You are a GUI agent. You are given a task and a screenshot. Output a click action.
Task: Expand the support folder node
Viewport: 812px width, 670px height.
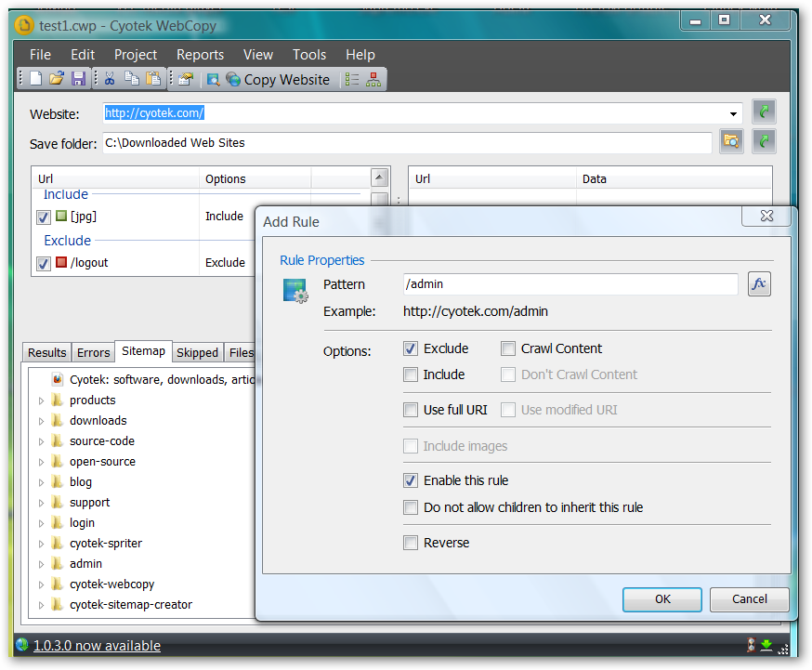point(42,503)
